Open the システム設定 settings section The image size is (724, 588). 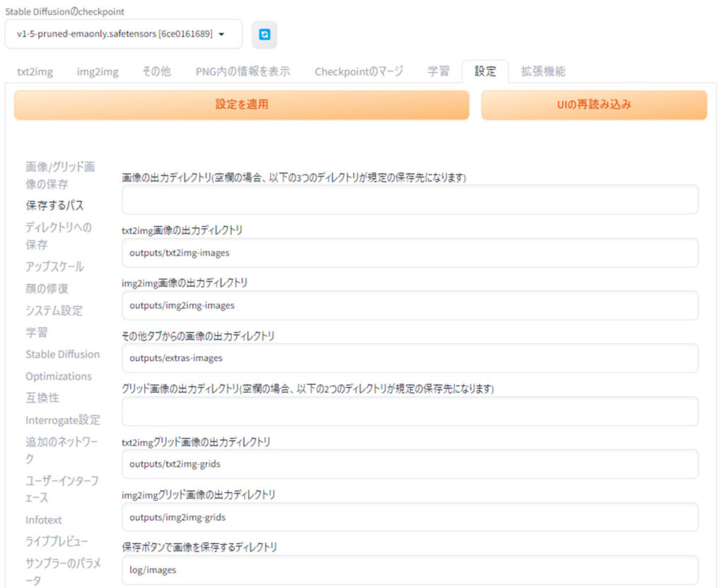click(x=54, y=310)
